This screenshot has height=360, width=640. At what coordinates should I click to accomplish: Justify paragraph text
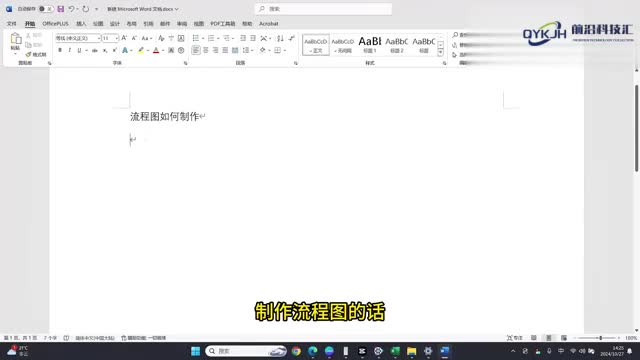coord(225,50)
